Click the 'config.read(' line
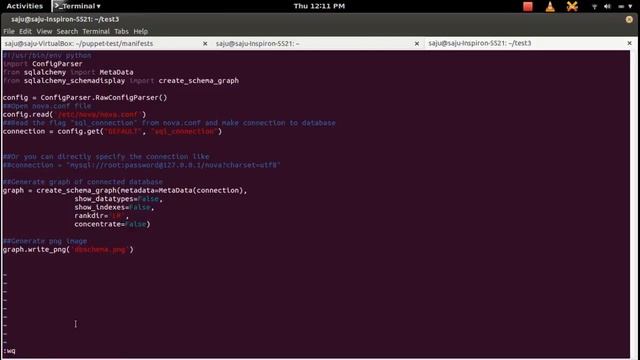The width and height of the screenshot is (640, 360). pos(74,115)
